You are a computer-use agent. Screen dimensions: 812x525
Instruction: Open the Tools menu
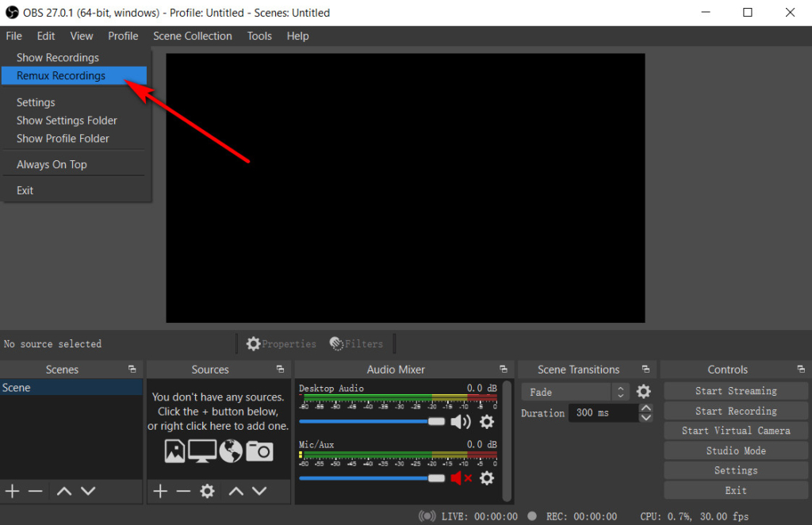[x=259, y=36]
